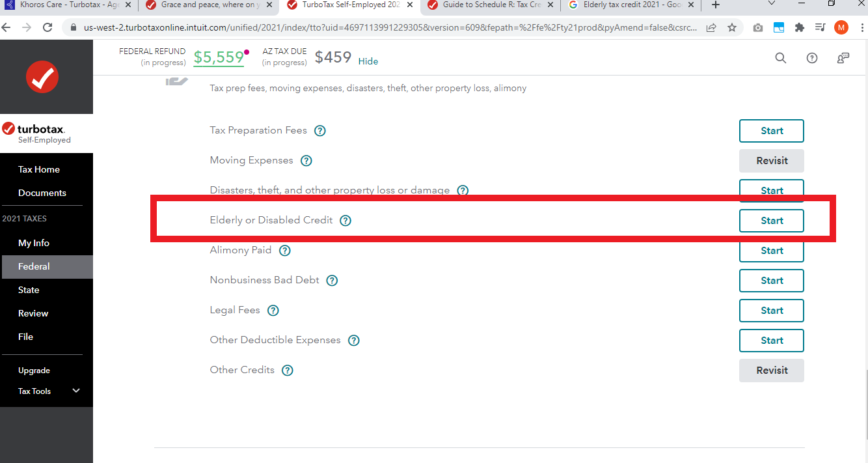Image resolution: width=868 pixels, height=463 pixels.
Task: Show help for Disasters, theft, property loss
Action: point(463,191)
